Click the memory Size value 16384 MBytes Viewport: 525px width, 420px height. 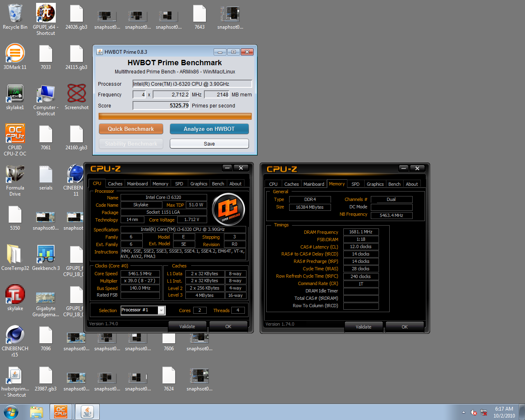click(x=310, y=207)
